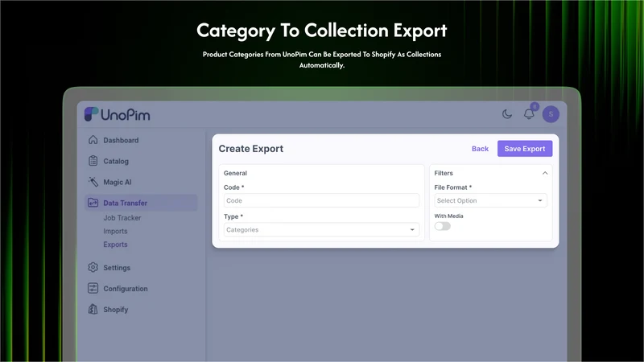Click the Dashboard home icon
The image size is (644, 362).
93,140
